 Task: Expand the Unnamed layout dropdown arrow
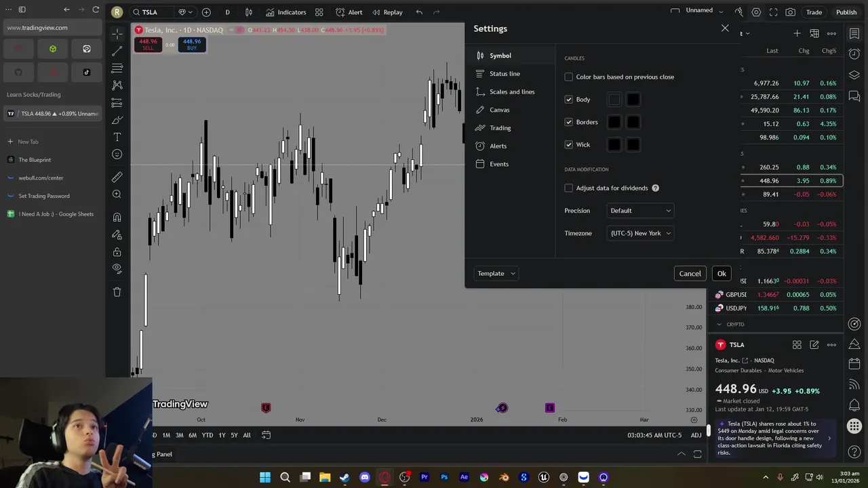[x=721, y=12]
